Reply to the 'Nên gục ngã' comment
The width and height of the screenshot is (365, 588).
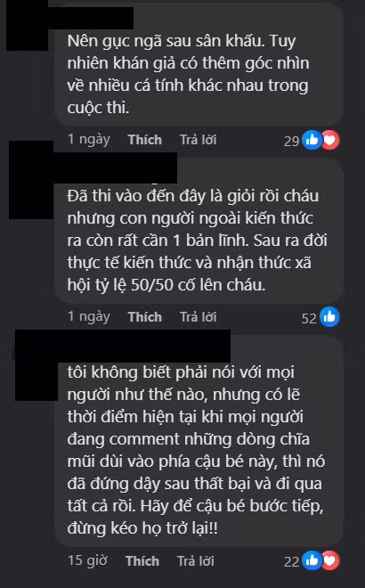(x=199, y=140)
